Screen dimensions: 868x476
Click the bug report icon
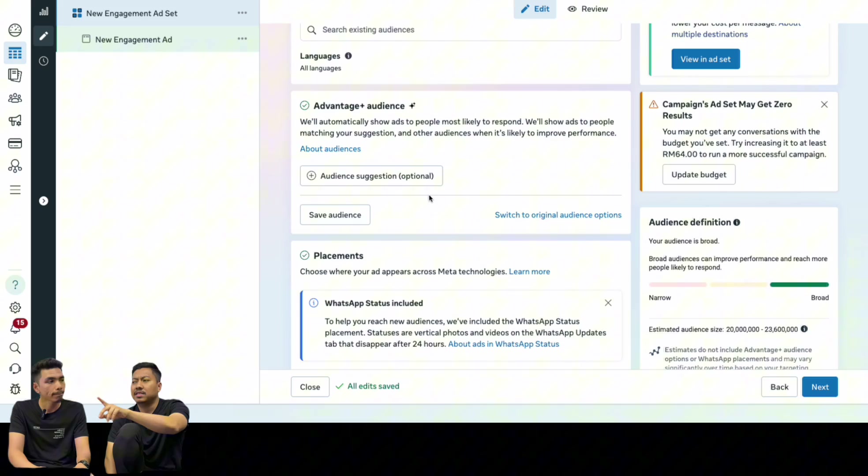[x=15, y=389]
